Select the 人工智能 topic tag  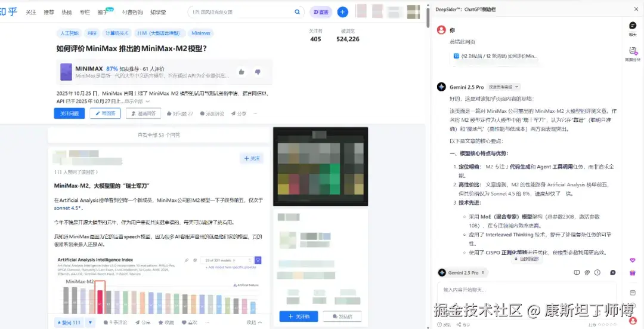tap(69, 33)
